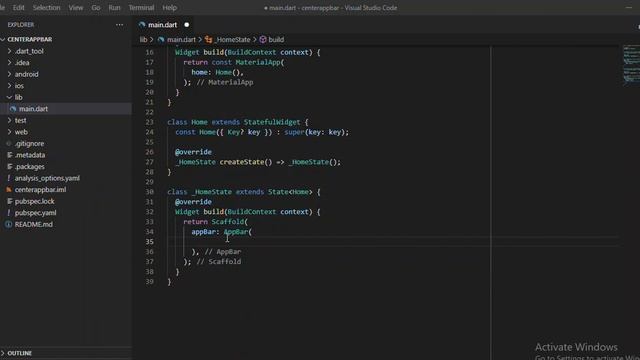Click the RSS-style icon beside centerappbar.iml
The height and width of the screenshot is (360, 640).
click(x=9, y=190)
